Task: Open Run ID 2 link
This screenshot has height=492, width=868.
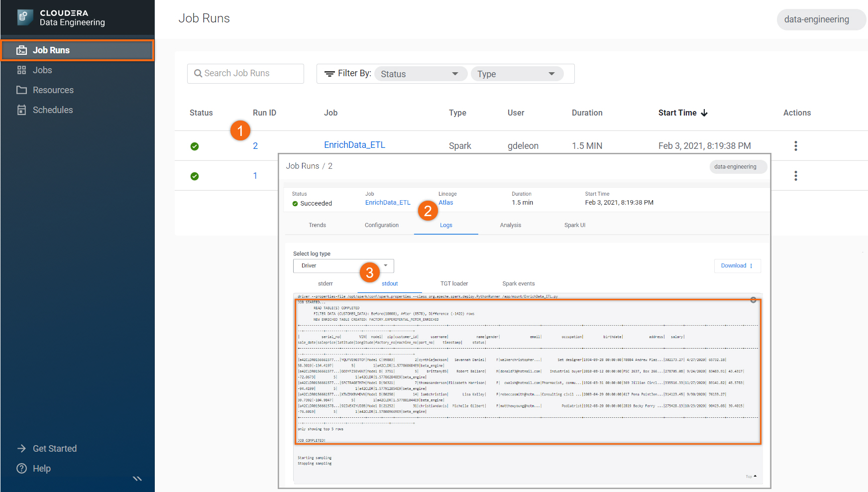Action: click(x=255, y=146)
